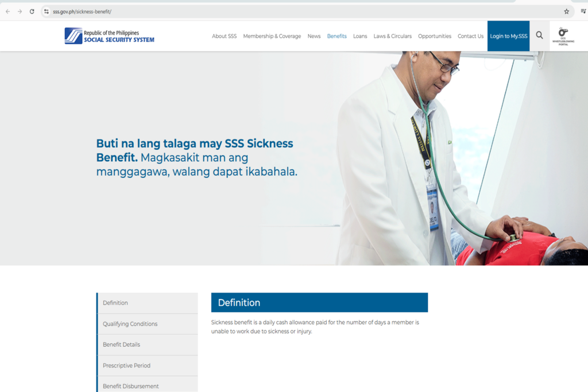
Task: Open the site search magnifier icon
Action: point(539,36)
